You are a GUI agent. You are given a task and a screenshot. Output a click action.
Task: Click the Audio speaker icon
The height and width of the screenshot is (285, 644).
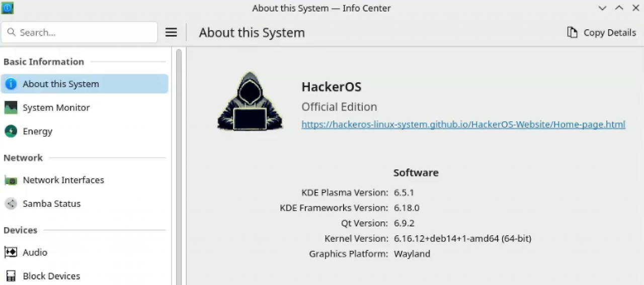pos(11,252)
